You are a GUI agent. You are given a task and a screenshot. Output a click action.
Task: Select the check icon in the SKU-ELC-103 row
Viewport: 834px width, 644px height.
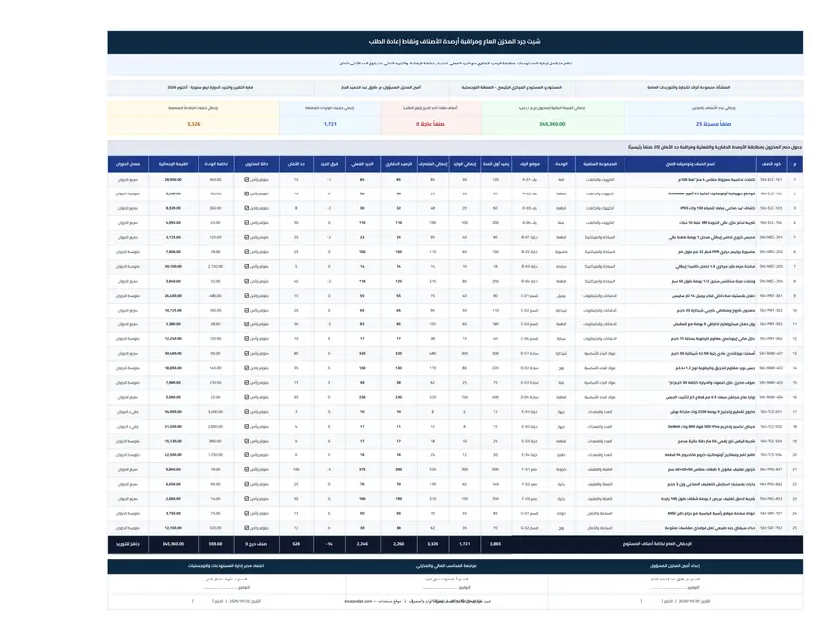coord(247,208)
